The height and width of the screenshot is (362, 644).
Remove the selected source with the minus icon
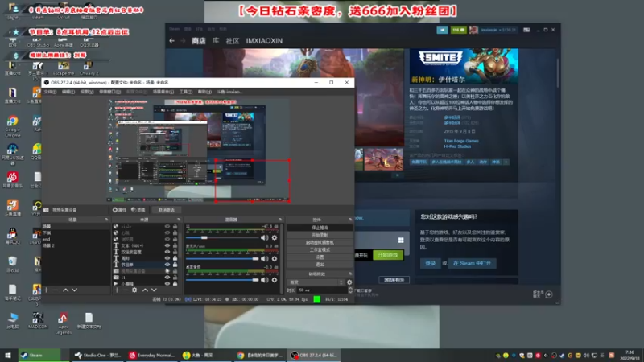(126, 290)
